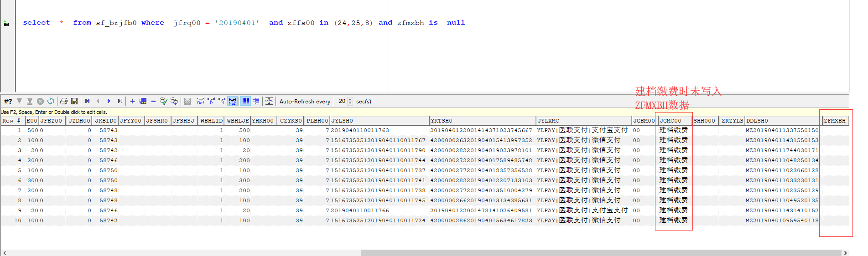Click the JYLXMC column header
Image resolution: width=868 pixels, height=256 pixels.
pos(584,121)
